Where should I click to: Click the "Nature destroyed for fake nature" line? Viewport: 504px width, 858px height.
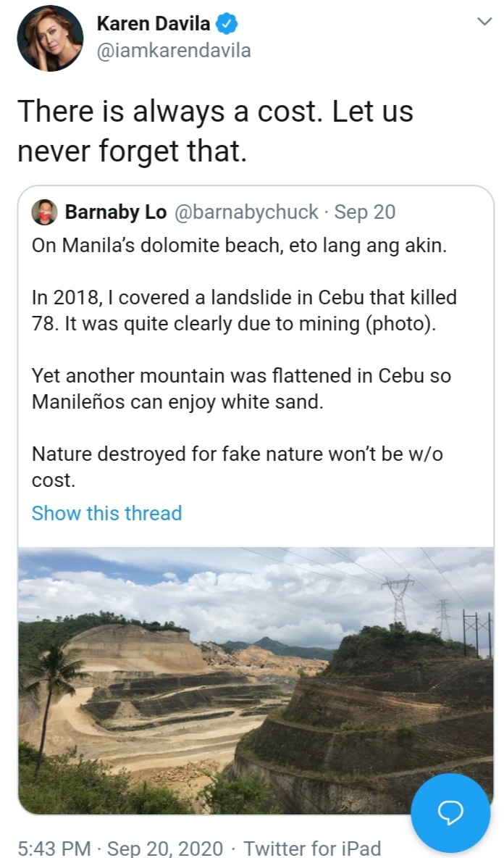pos(238,467)
